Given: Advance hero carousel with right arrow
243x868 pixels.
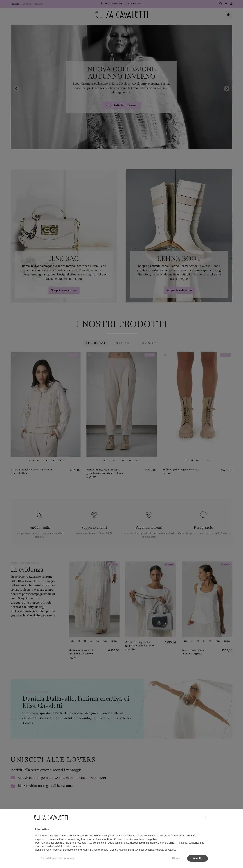Looking at the screenshot, I should (227, 88).
